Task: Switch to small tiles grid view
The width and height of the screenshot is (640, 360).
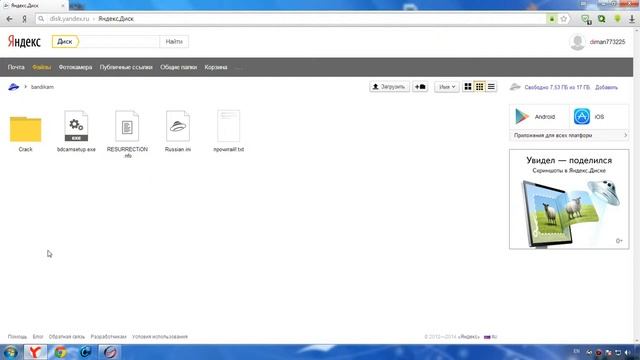Action: 480,87
